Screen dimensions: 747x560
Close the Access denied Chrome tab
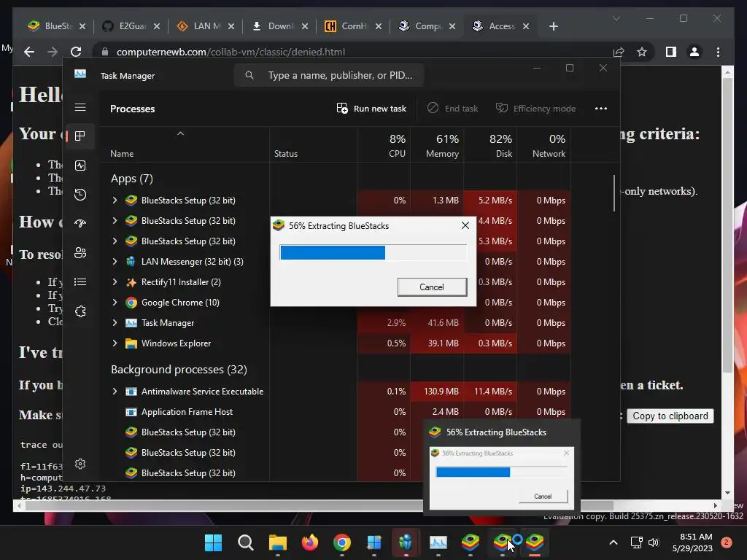click(x=526, y=26)
